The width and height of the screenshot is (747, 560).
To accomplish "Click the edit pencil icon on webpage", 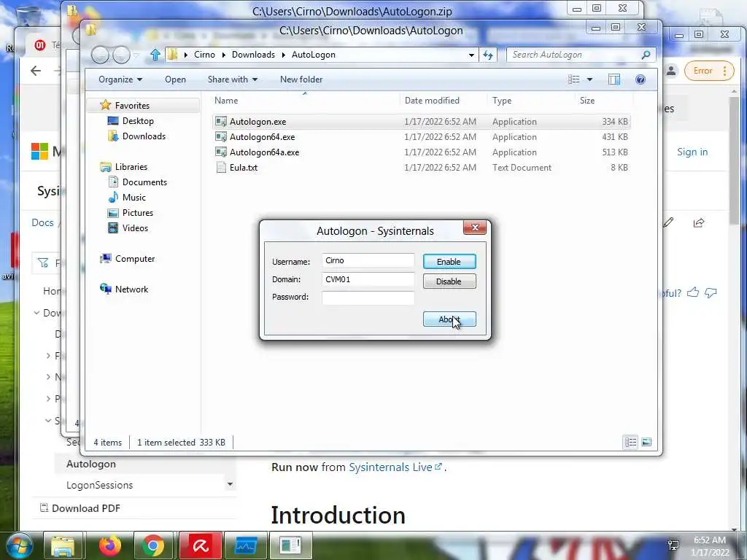I will pyautogui.click(x=668, y=222).
